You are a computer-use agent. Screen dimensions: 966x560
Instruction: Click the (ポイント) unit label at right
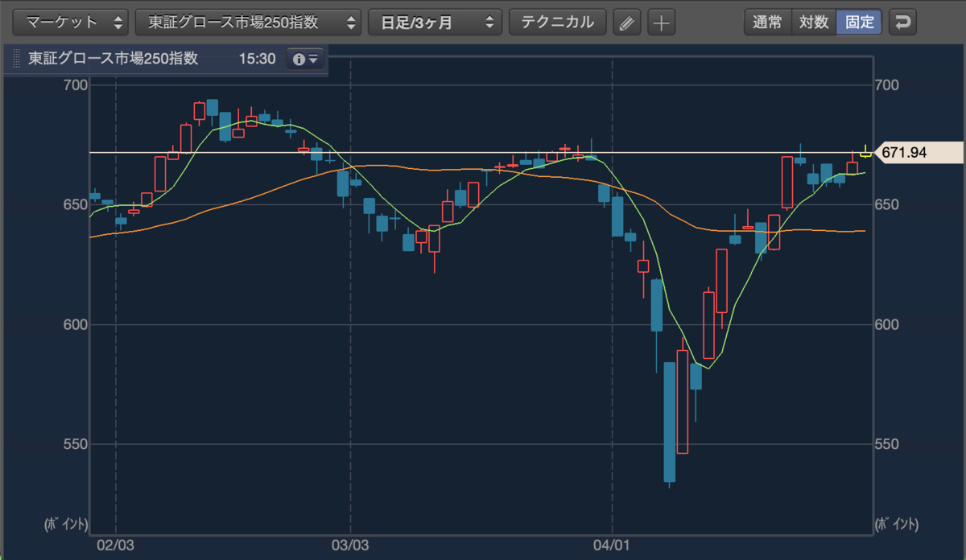[897, 525]
